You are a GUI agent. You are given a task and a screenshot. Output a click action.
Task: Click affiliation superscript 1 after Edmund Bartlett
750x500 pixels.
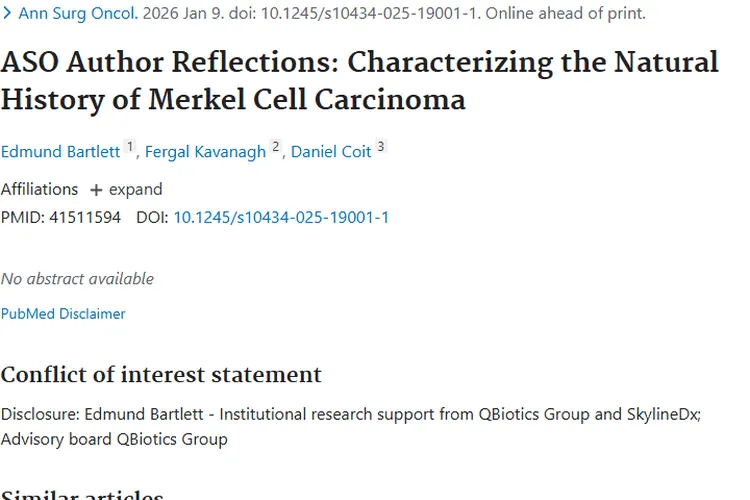pyautogui.click(x=130, y=147)
